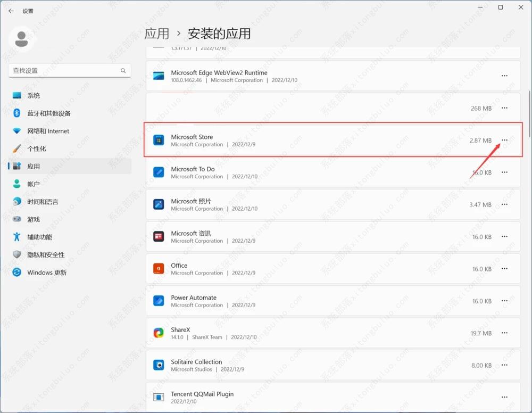
Task: Open 隐私和安全性 settings page
Action: [x=46, y=255]
